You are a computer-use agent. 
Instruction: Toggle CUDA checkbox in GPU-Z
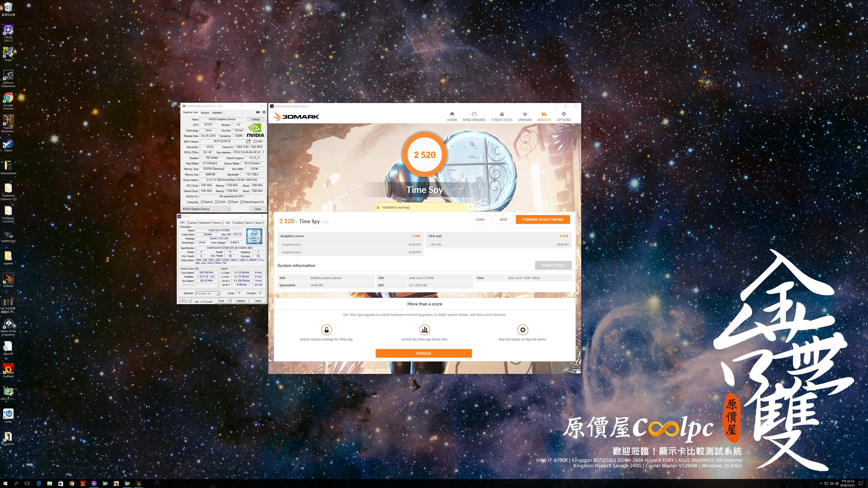(217, 202)
